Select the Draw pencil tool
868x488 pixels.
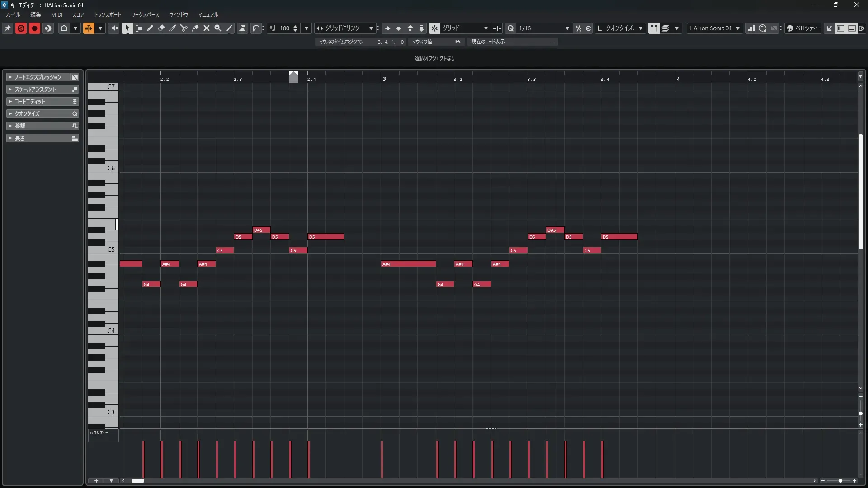click(x=150, y=28)
